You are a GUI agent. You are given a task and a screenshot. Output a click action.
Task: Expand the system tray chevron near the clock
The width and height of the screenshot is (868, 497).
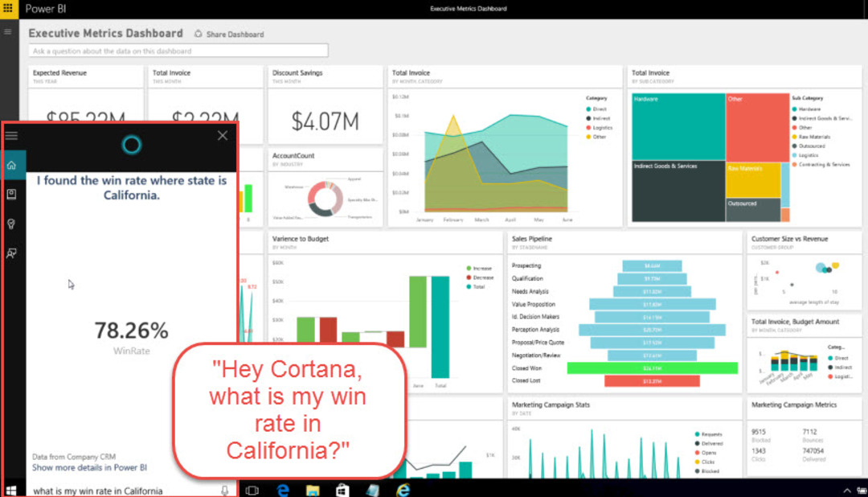click(846, 489)
